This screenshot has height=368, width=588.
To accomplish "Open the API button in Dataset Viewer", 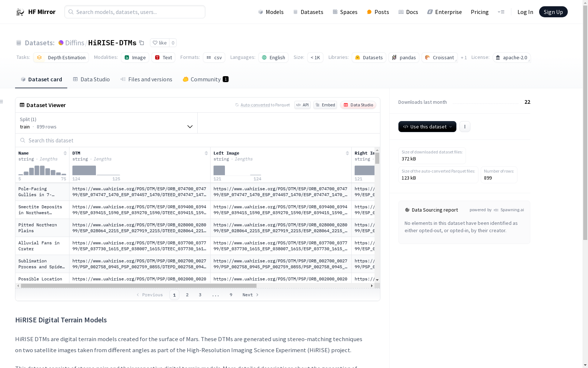I will (302, 105).
